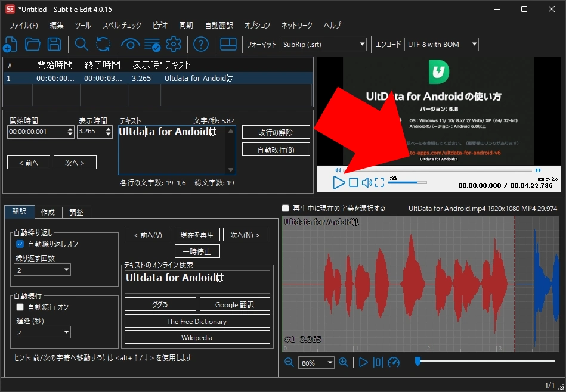Screen dimensions: 566x392
Task: Click waveform center position icon
Action: [378, 362]
